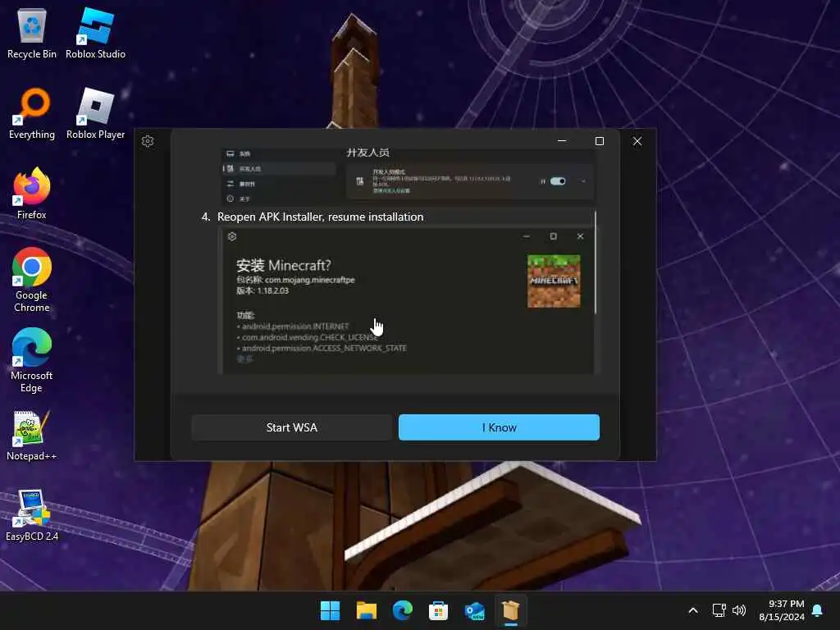
Task: Launch Google Chrome from the desktop
Action: (32, 280)
